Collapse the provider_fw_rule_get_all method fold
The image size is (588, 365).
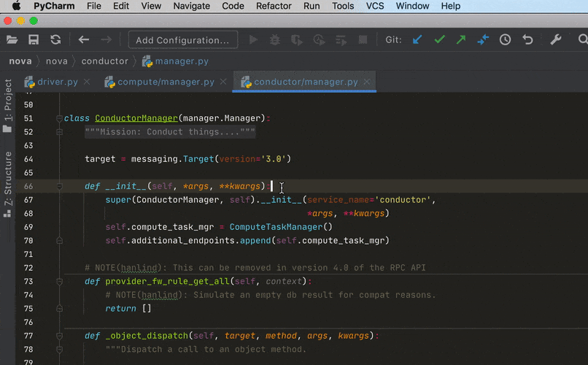coord(58,282)
